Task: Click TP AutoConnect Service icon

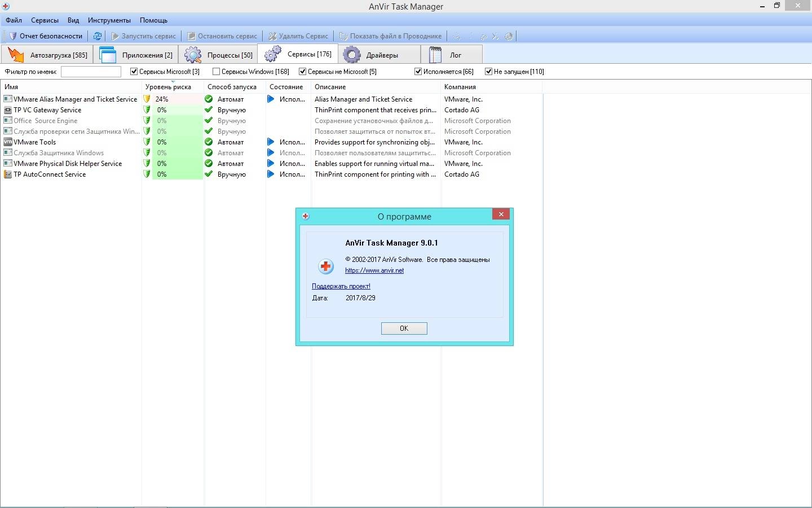Action: (8, 174)
